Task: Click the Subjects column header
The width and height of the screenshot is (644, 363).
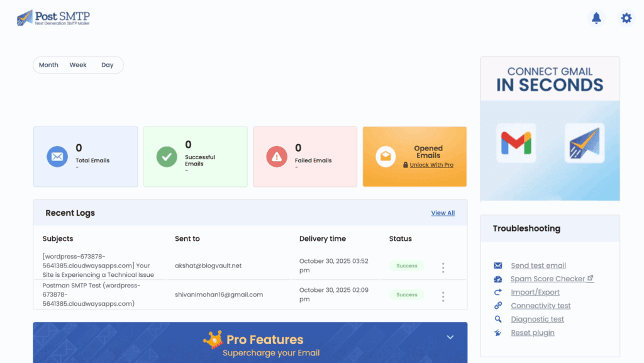Action: click(x=58, y=238)
